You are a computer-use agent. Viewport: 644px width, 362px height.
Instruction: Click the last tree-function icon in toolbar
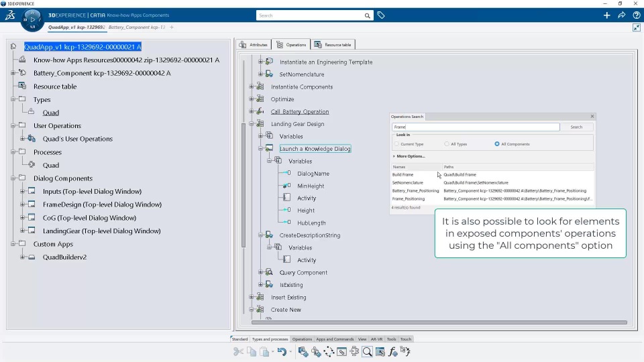[x=405, y=351]
